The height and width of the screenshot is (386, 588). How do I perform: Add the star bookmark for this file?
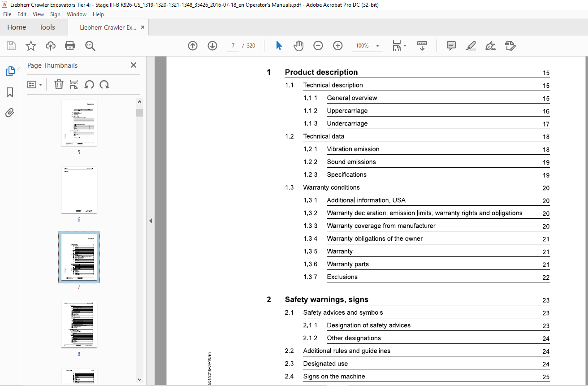coord(30,46)
